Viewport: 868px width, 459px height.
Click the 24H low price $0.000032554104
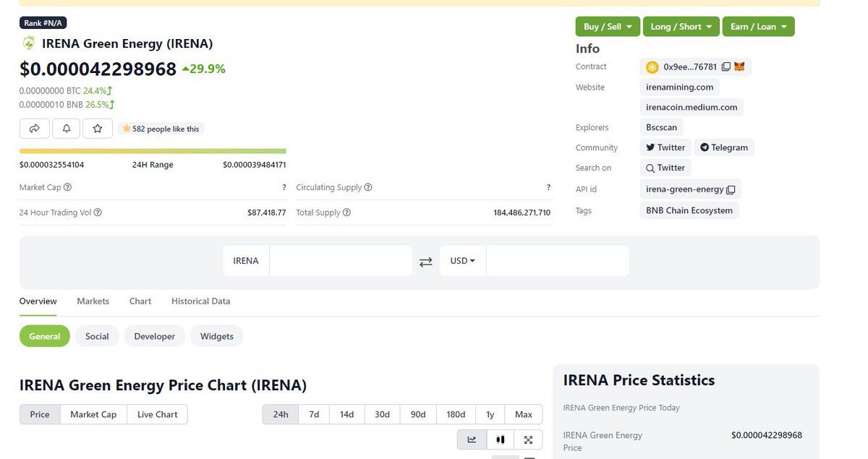pos(52,165)
